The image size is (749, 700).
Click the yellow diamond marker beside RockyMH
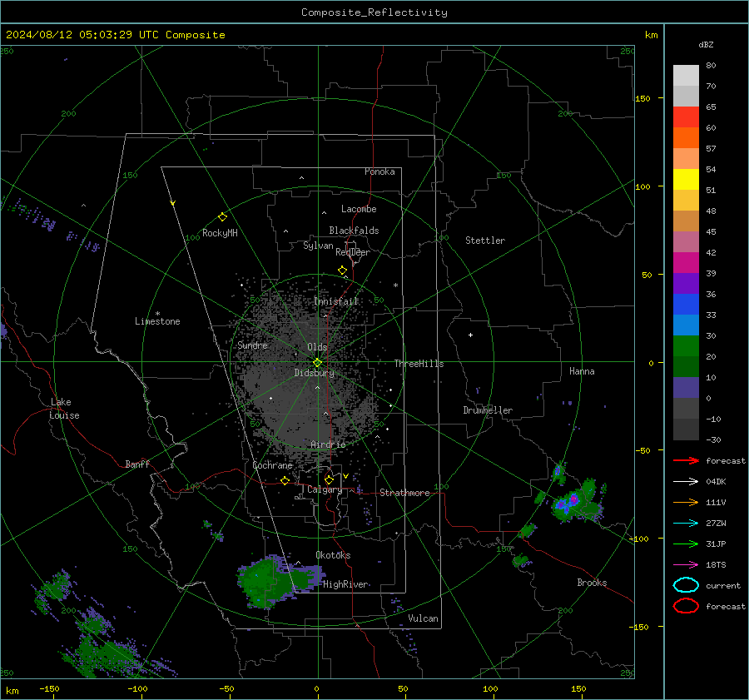222,217
